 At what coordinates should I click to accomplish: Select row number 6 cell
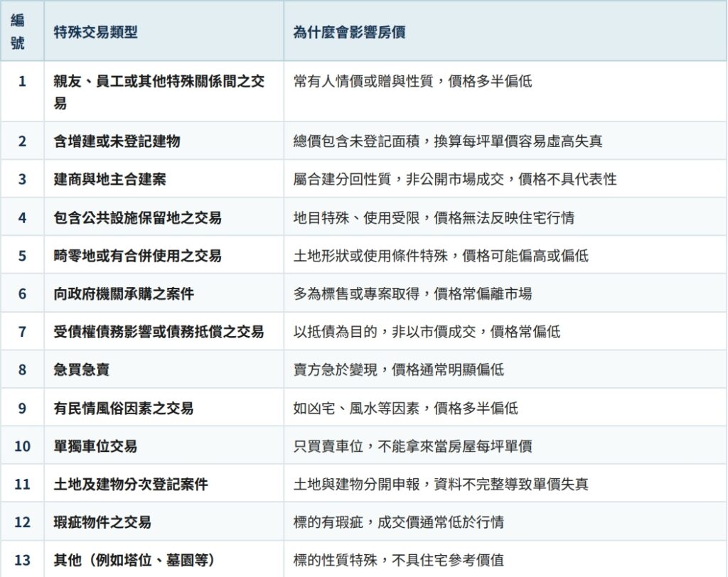(x=22, y=293)
